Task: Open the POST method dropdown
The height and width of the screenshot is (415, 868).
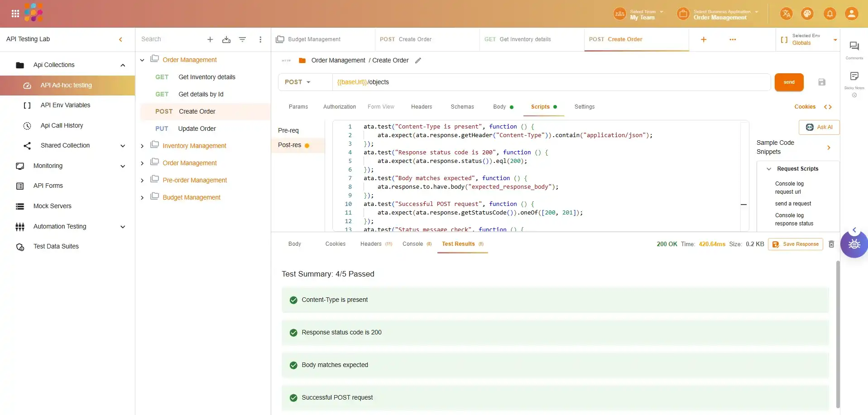Action: [x=298, y=82]
